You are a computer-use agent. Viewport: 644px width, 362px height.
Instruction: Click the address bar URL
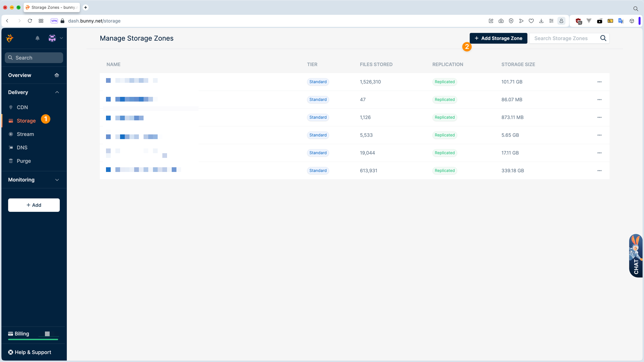(x=94, y=21)
